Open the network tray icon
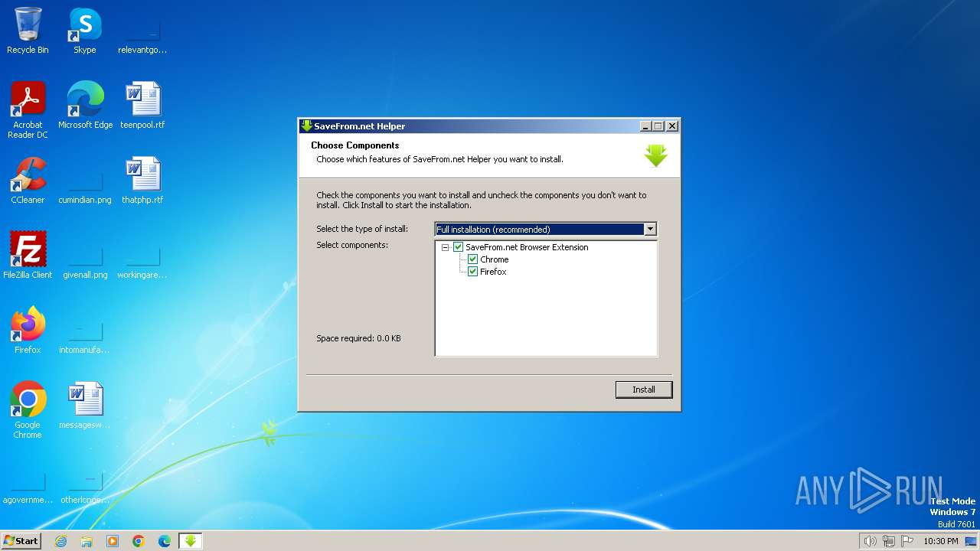This screenshot has height=551, width=980. [x=889, y=541]
